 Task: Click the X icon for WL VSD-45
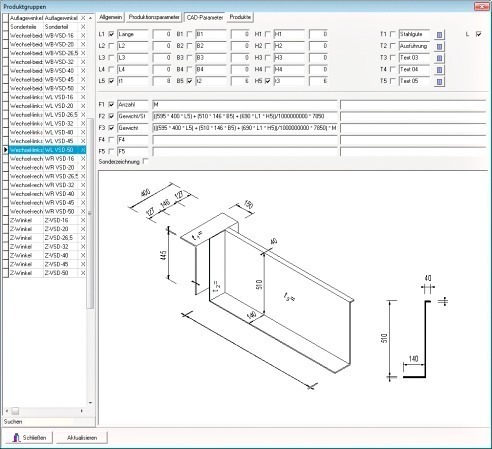point(83,141)
